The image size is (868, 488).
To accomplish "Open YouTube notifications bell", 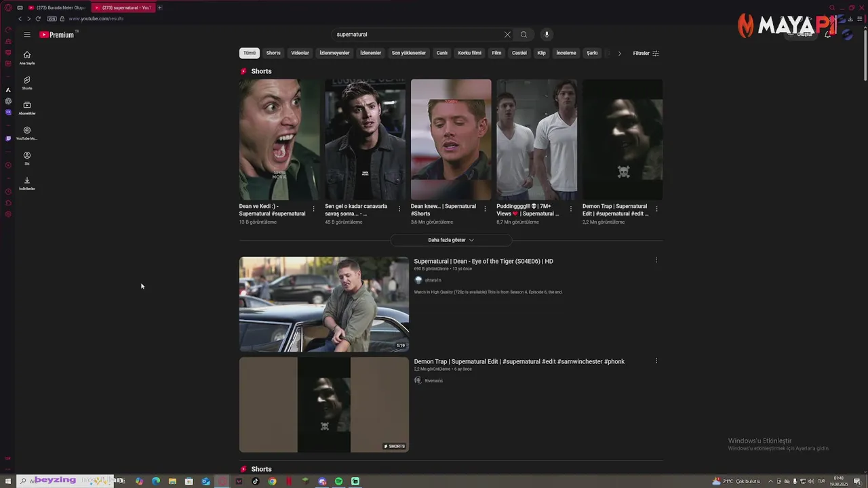I will coord(828,35).
